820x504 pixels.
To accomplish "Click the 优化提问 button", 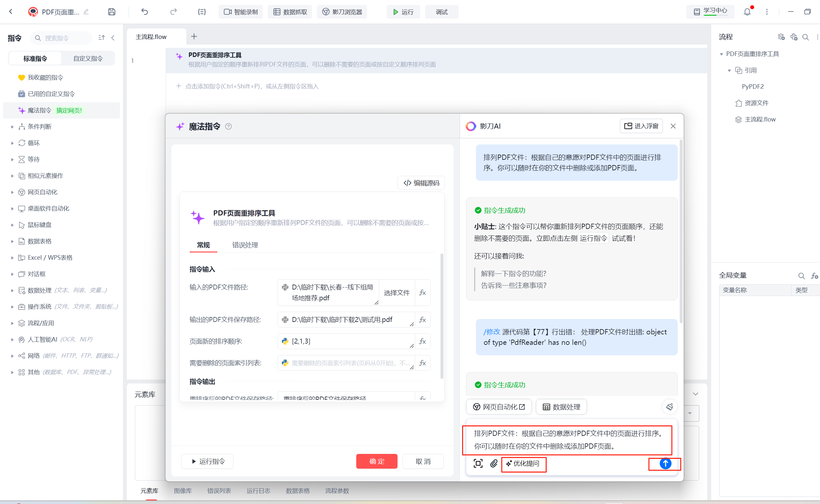I will [523, 463].
